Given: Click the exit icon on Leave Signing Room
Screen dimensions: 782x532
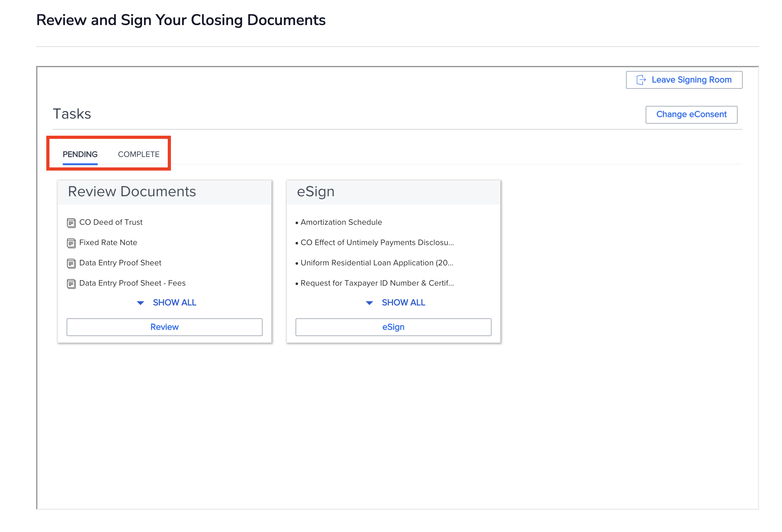Looking at the screenshot, I should [x=641, y=80].
